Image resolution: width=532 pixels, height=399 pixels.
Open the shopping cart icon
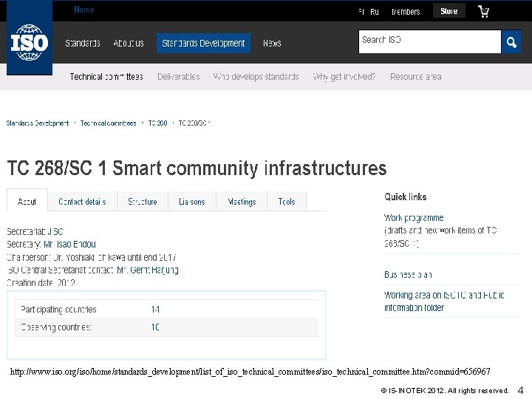[483, 12]
